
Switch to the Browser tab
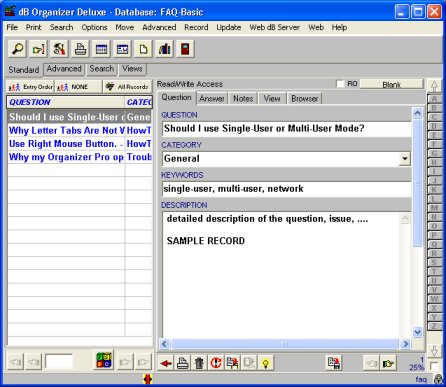coord(304,99)
